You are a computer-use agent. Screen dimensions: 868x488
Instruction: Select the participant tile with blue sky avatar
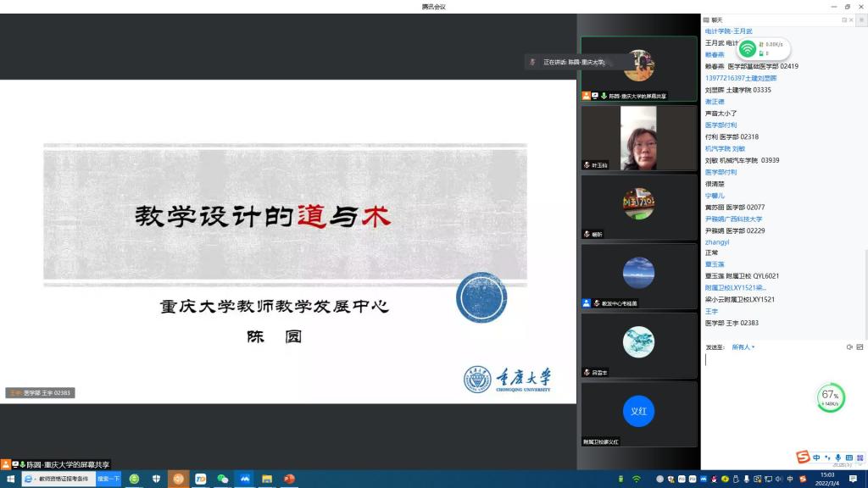[639, 276]
